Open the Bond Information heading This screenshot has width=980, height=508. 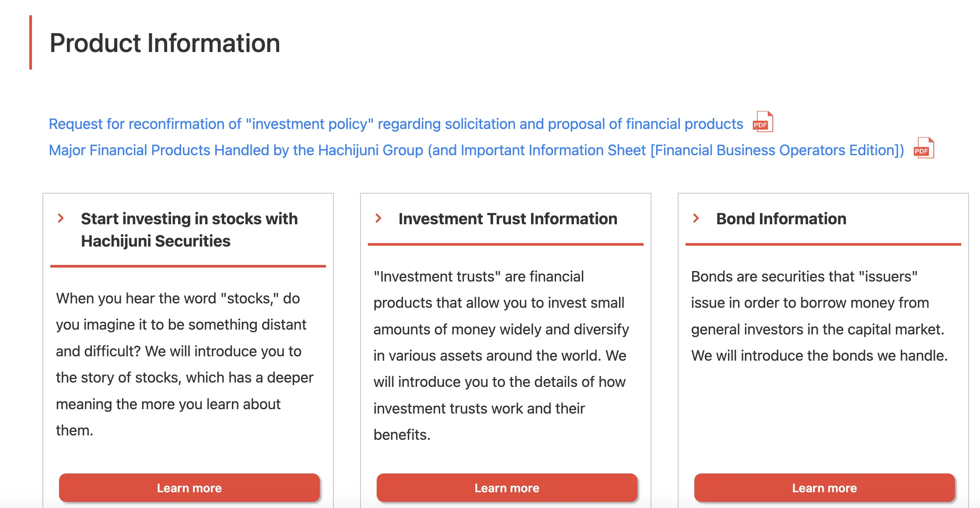tap(781, 219)
